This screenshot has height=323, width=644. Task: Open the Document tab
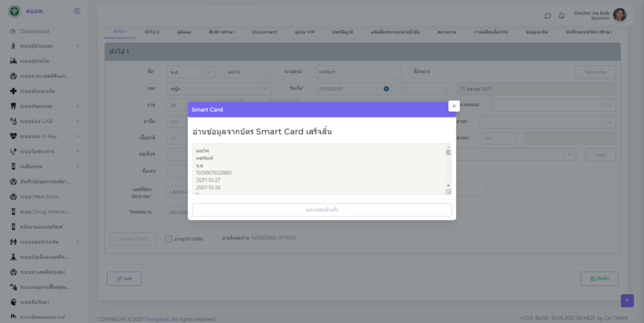point(264,31)
